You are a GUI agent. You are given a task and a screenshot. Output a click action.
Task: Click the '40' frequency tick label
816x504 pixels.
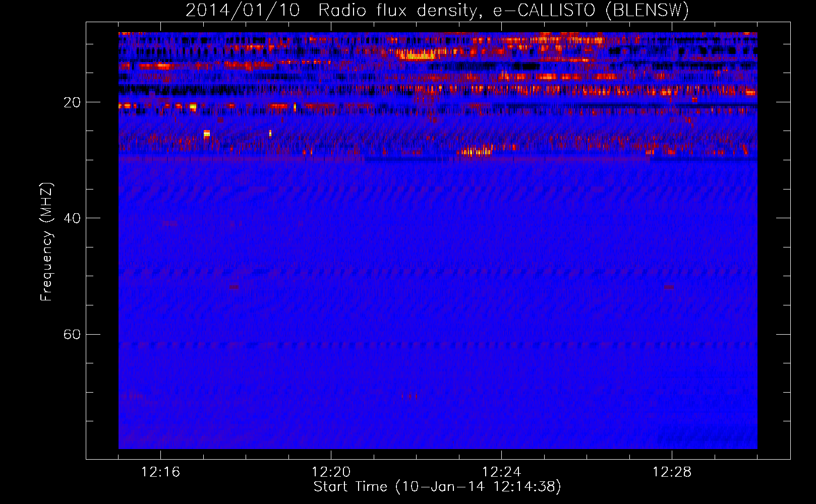coord(72,218)
